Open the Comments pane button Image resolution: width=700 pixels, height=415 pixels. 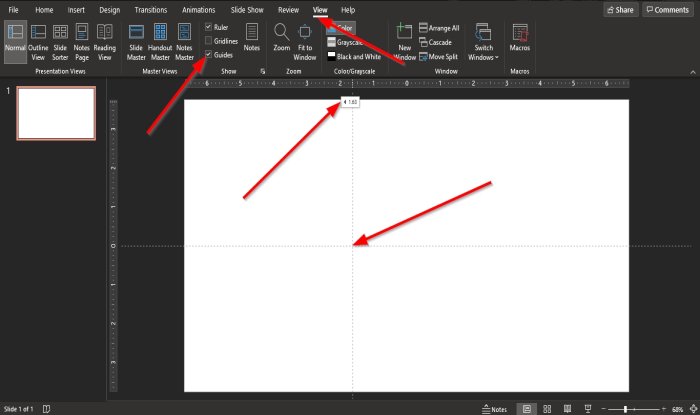tap(668, 10)
